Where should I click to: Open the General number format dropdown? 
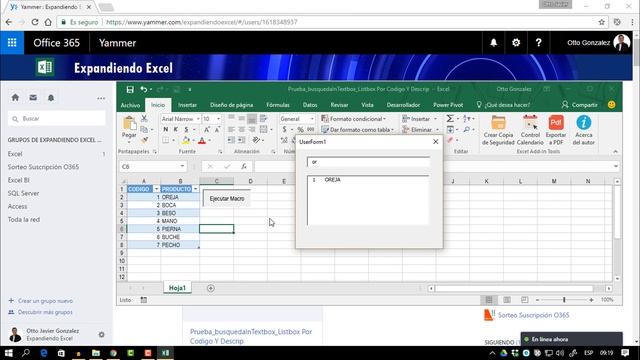(x=312, y=119)
